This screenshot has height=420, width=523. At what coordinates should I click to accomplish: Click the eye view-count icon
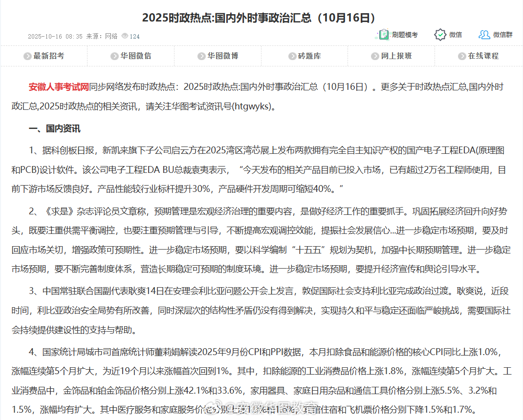click(125, 36)
